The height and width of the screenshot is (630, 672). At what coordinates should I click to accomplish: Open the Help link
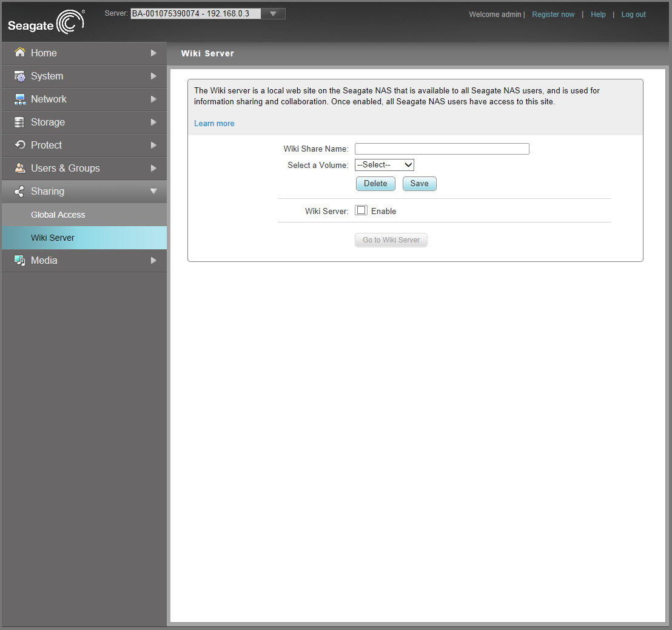(x=598, y=14)
